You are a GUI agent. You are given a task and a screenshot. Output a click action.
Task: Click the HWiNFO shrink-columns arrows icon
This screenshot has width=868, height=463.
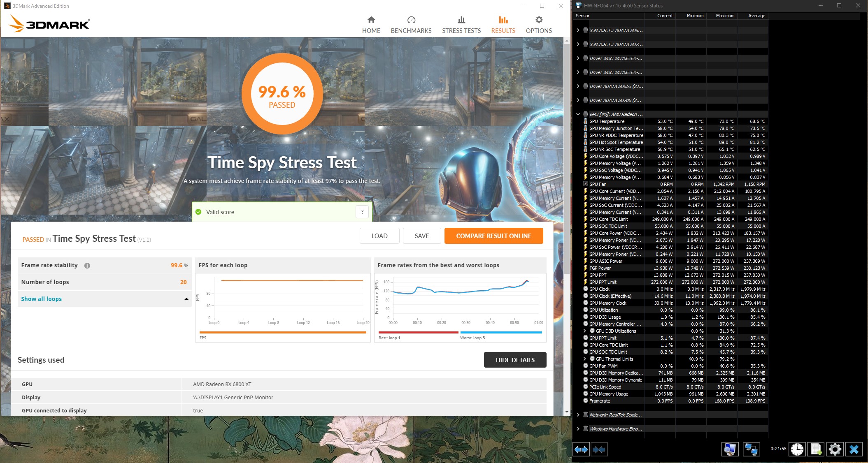click(x=599, y=449)
